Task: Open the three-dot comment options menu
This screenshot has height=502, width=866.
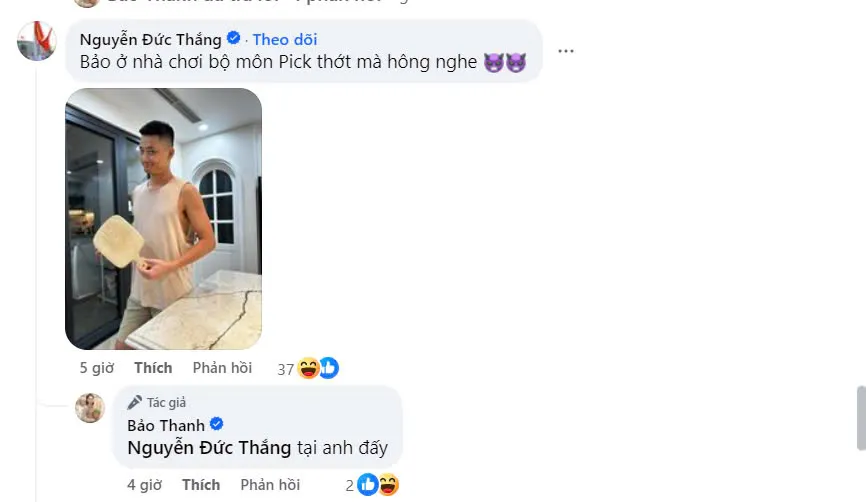Action: pos(566,50)
